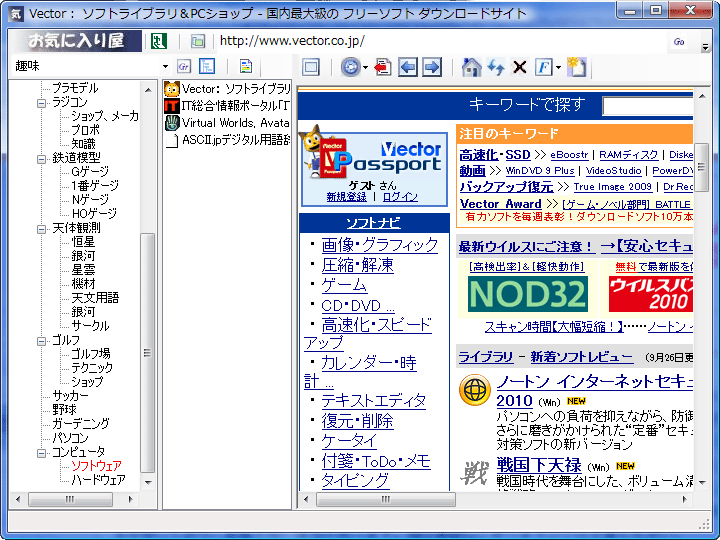Click the small window icon before the URL
Image resolution: width=720 pixels, height=540 pixels.
198,41
